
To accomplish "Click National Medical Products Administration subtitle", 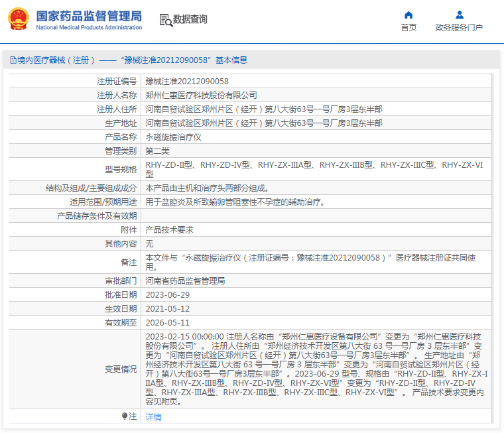I will click(x=89, y=28).
